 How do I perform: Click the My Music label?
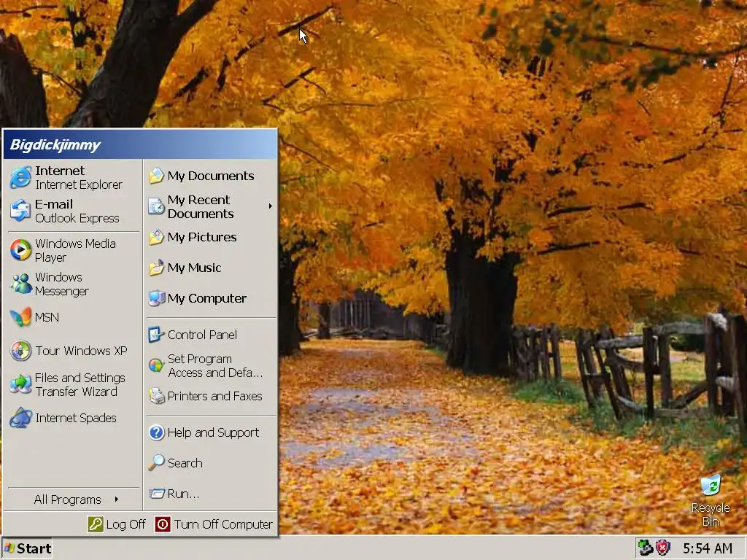tap(194, 268)
